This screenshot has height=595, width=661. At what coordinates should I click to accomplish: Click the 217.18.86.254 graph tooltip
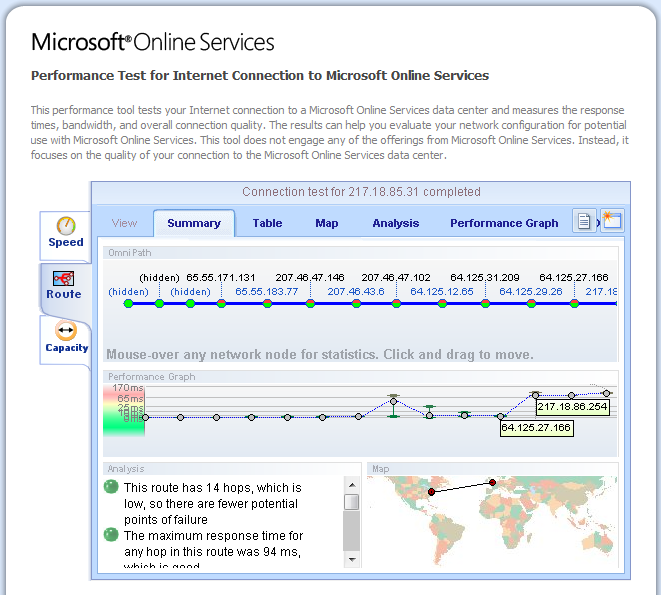click(571, 407)
